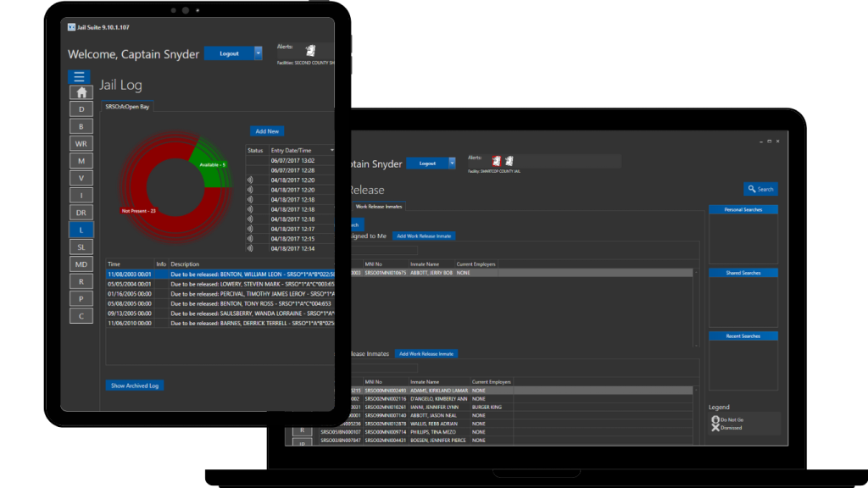The height and width of the screenshot is (488, 868).
Task: Click the Do Not Go icon in the Legend
Action: tap(716, 418)
